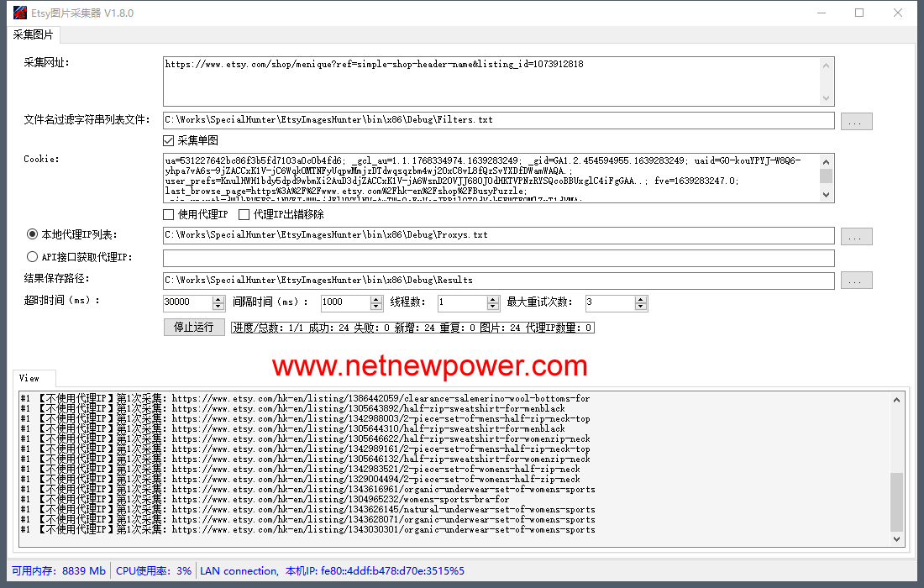Toggle the 采集单图 checkbox

click(x=169, y=140)
